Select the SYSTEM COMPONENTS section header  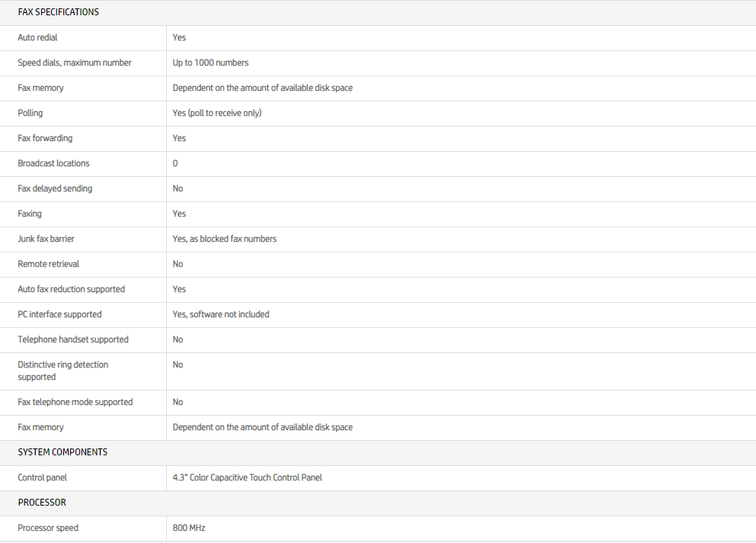coord(62,452)
